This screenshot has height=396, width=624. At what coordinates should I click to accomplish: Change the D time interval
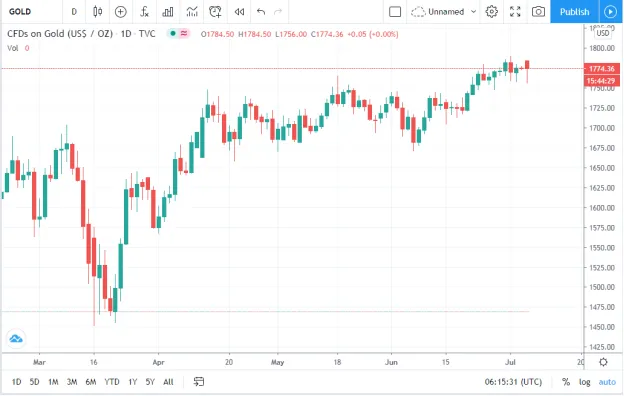tap(74, 12)
